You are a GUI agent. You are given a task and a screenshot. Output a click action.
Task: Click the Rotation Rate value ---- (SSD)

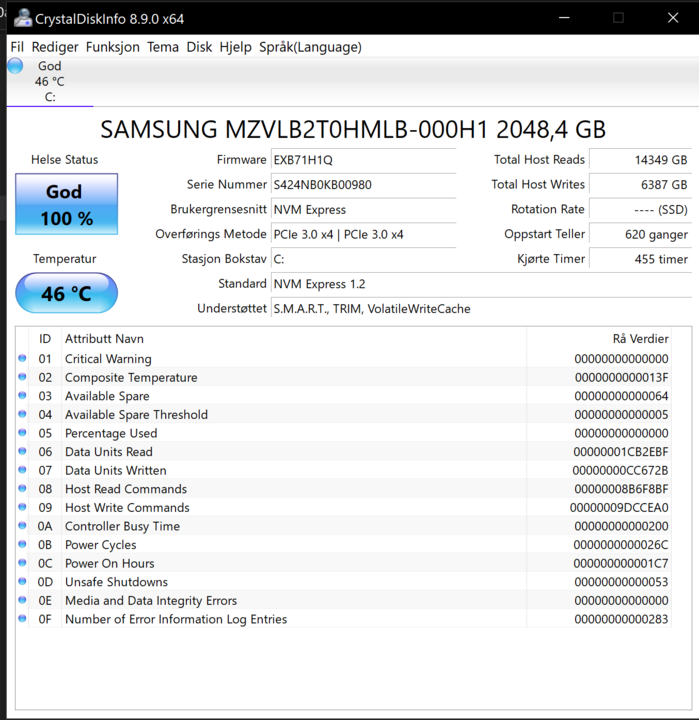click(640, 209)
